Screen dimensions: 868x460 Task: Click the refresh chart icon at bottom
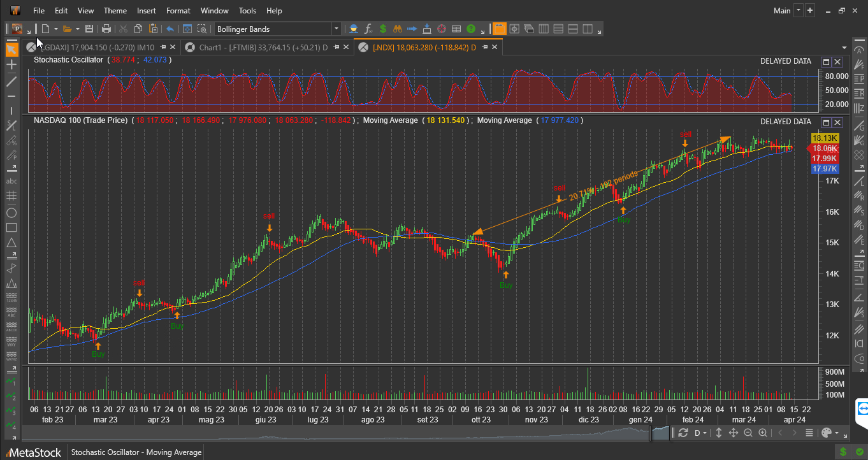(683, 433)
